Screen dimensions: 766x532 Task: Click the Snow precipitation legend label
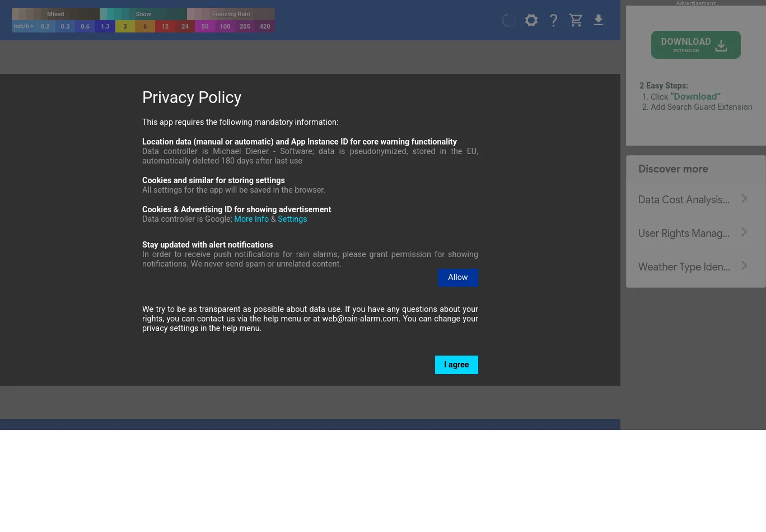point(143,14)
